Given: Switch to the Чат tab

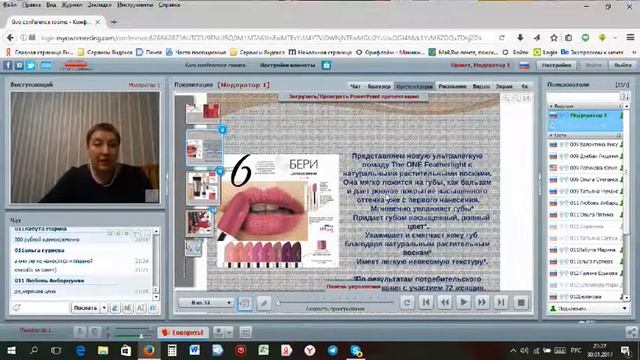Looking at the screenshot, I should [355, 86].
